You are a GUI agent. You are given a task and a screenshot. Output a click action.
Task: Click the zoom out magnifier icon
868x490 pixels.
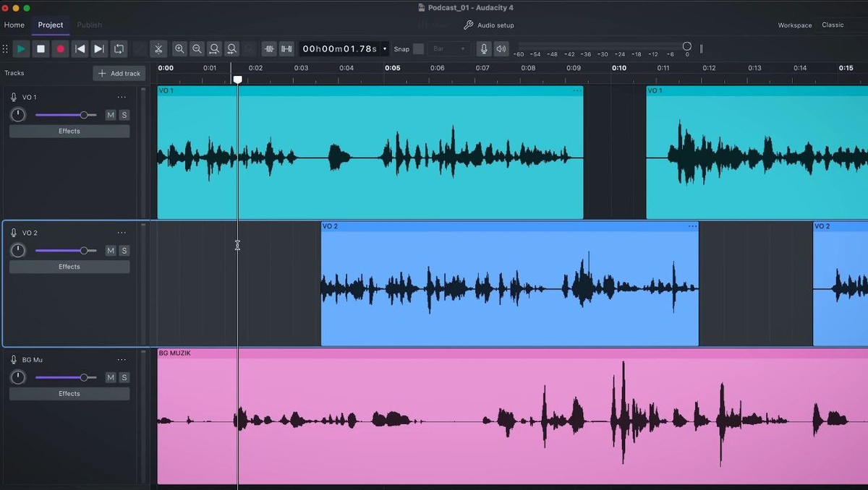(x=197, y=49)
